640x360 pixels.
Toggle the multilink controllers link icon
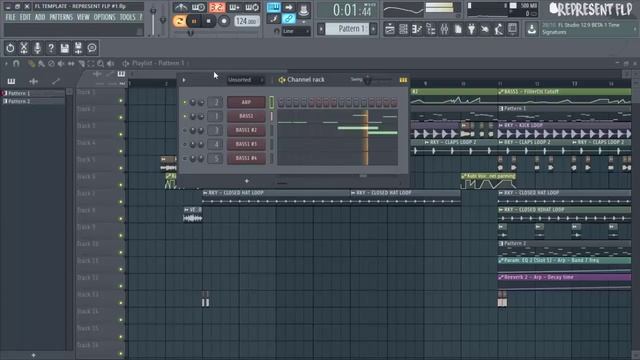point(289,18)
